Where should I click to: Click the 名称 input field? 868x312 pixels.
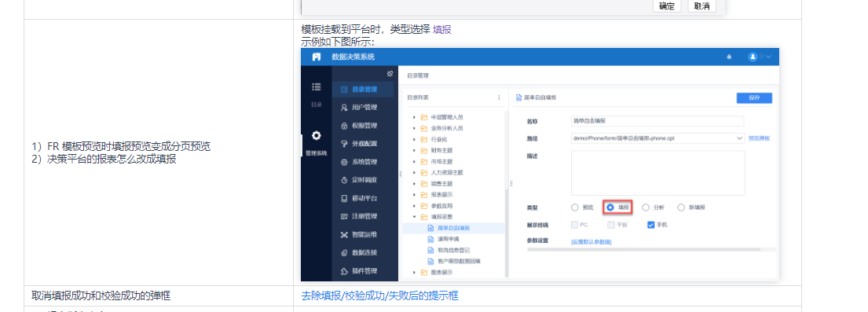pyautogui.click(x=657, y=121)
